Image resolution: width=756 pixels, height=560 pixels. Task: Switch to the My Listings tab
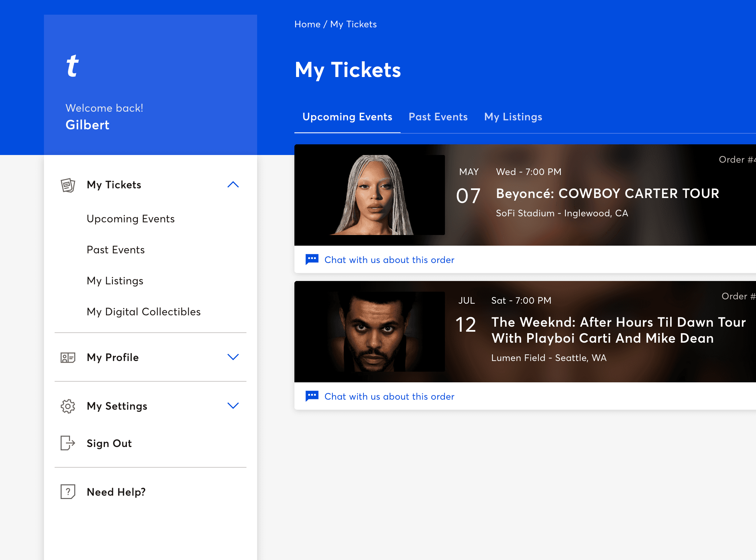pos(513,117)
